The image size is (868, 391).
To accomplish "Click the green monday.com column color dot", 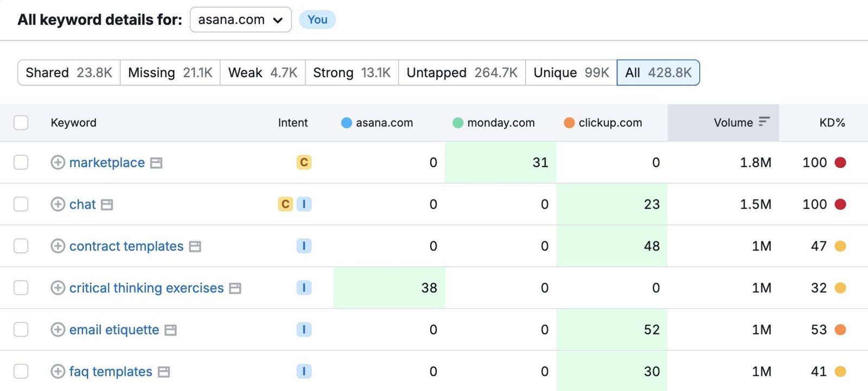I will point(458,123).
